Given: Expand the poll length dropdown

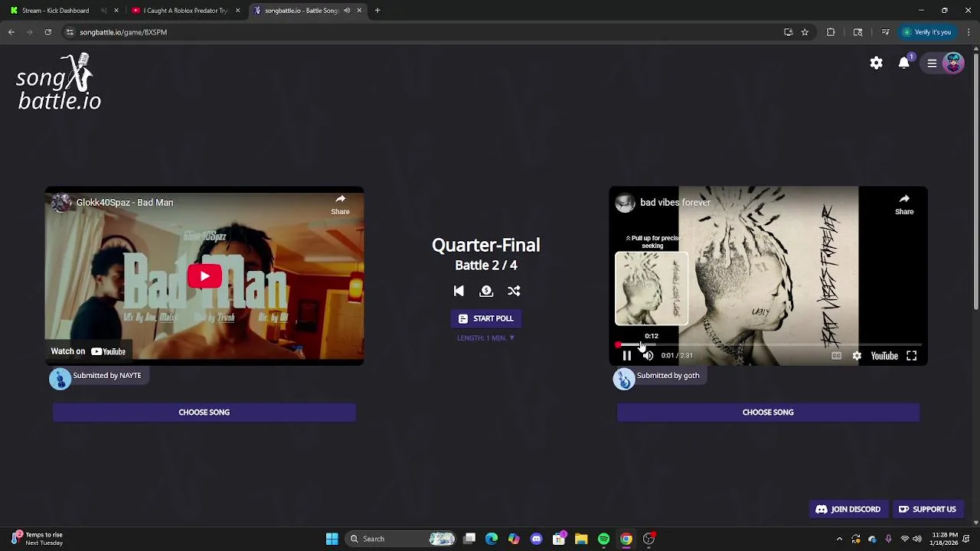Looking at the screenshot, I should [x=486, y=337].
